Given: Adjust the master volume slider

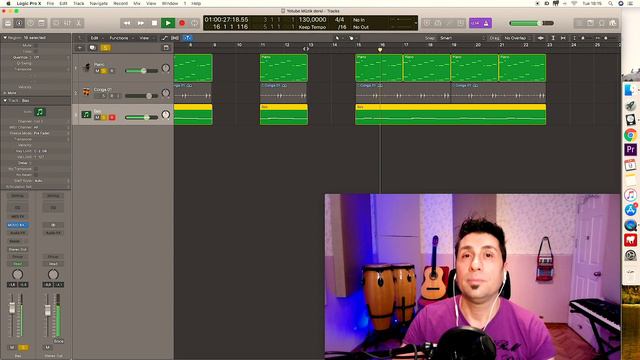Looking at the screenshot, I should pos(531,23).
